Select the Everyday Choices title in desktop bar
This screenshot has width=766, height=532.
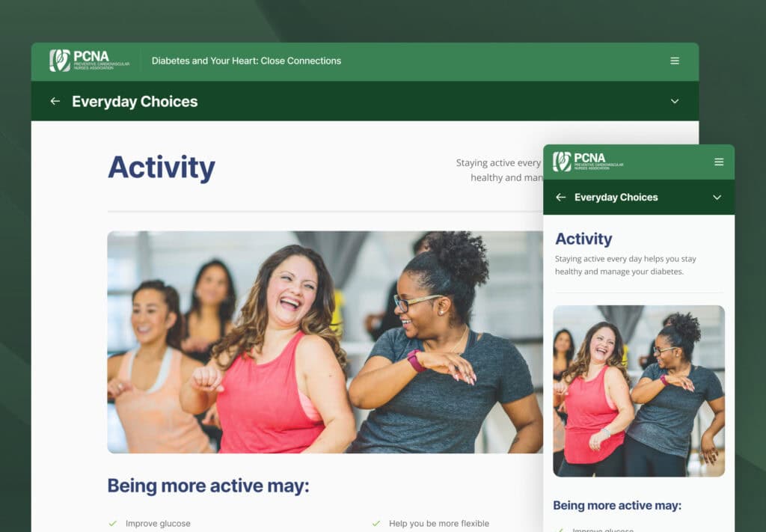tap(135, 101)
